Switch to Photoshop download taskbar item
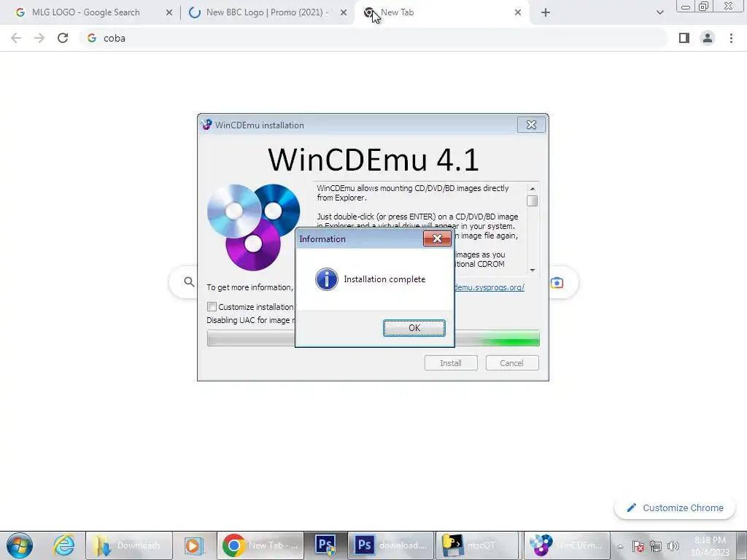 [x=391, y=545]
